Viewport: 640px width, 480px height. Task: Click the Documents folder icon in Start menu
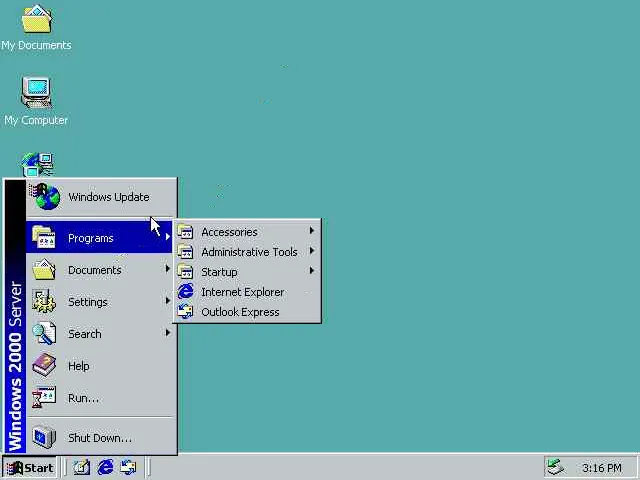coord(44,269)
